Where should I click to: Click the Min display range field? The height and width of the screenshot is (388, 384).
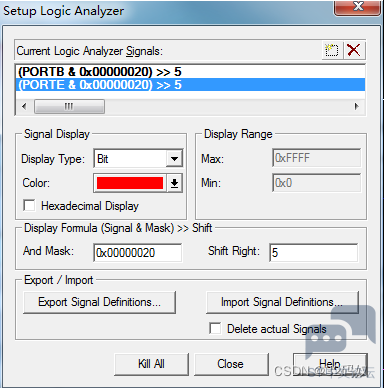pos(317,183)
